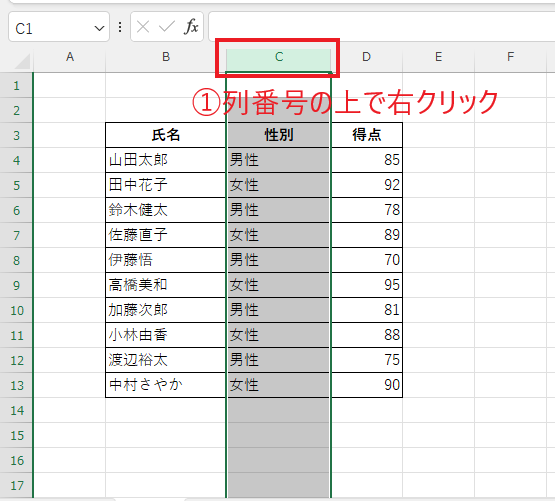Viewport: 555px width, 501px height.
Task: Click the score cell 78
Action: point(366,210)
